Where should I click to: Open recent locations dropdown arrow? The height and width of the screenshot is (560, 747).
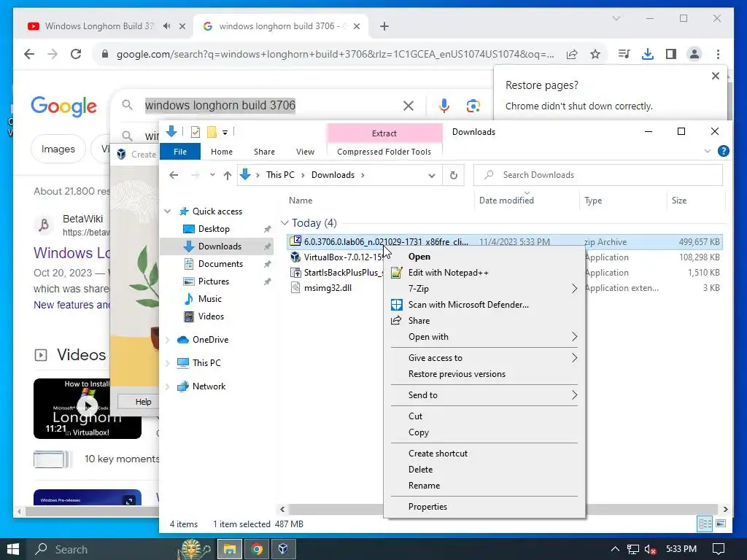pyautogui.click(x=212, y=175)
